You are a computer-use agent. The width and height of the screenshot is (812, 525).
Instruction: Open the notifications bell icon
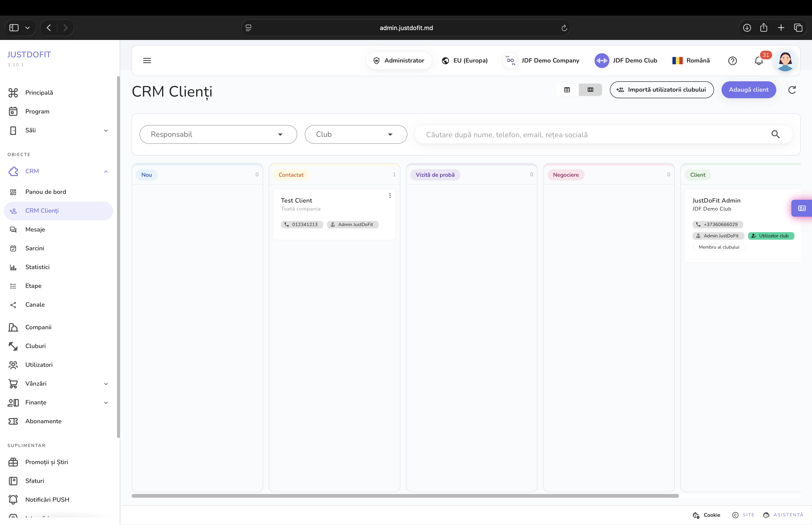coord(758,61)
